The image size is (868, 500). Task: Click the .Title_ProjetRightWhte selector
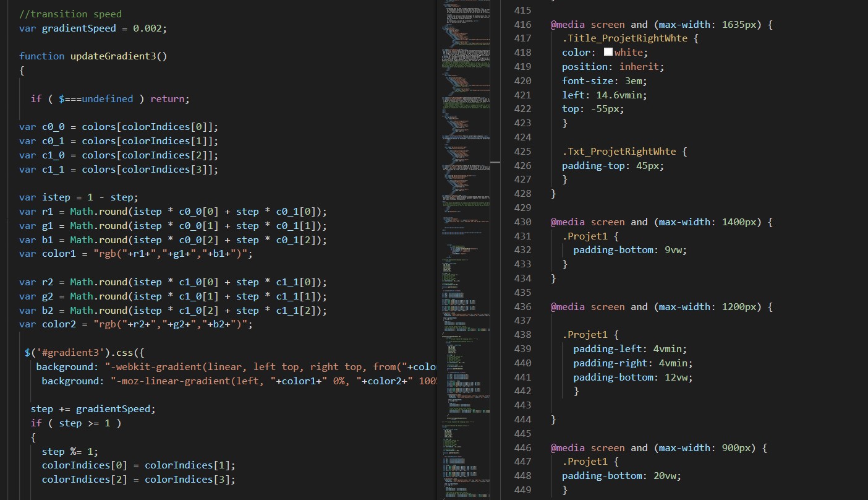625,38
